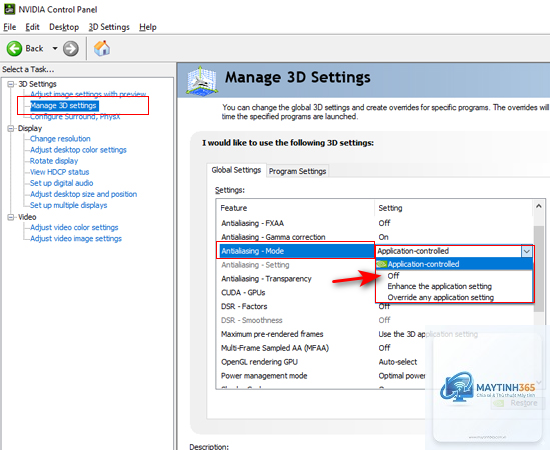Viewport: 550px width, 450px height.
Task: Click Gamma correction value On
Action: tap(383, 237)
